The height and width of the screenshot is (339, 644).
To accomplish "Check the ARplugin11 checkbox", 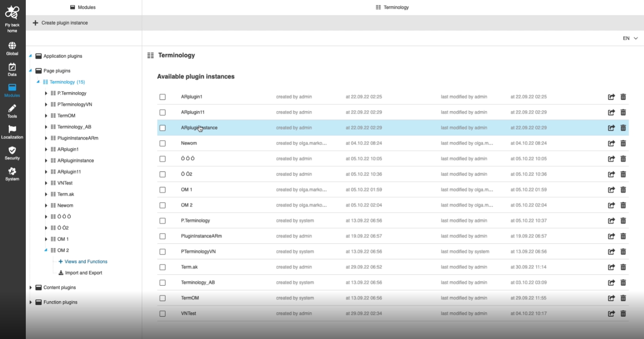I will pyautogui.click(x=163, y=113).
